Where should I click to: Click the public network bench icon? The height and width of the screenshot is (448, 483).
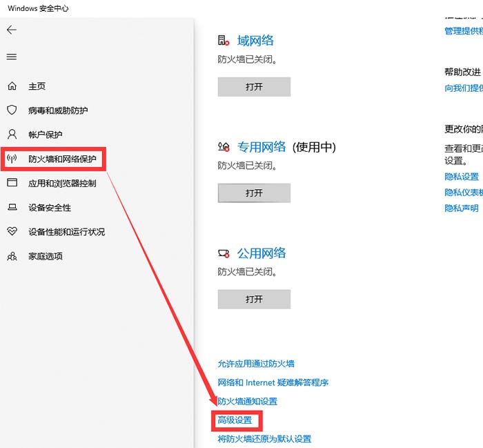tap(224, 253)
